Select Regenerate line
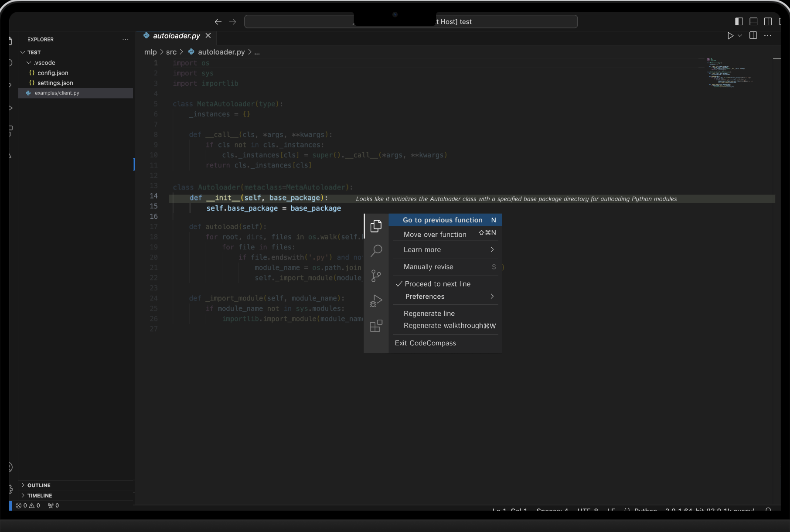The height and width of the screenshot is (532, 790). [x=445, y=314]
